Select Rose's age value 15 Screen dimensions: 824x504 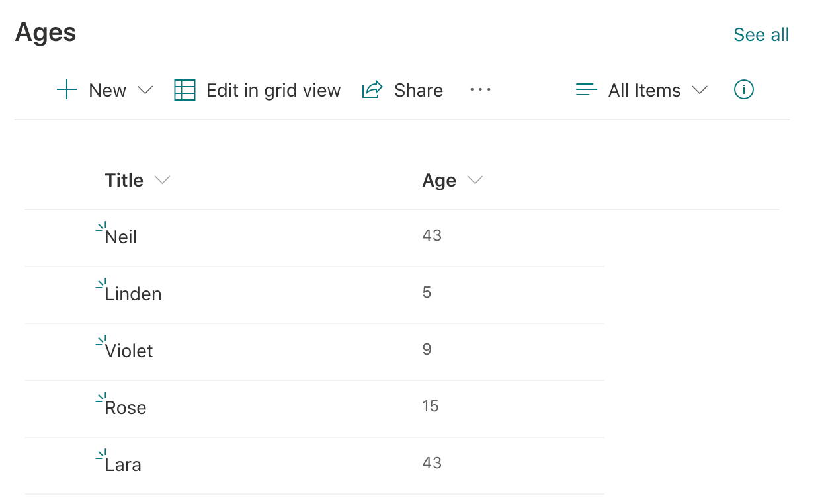(x=431, y=406)
